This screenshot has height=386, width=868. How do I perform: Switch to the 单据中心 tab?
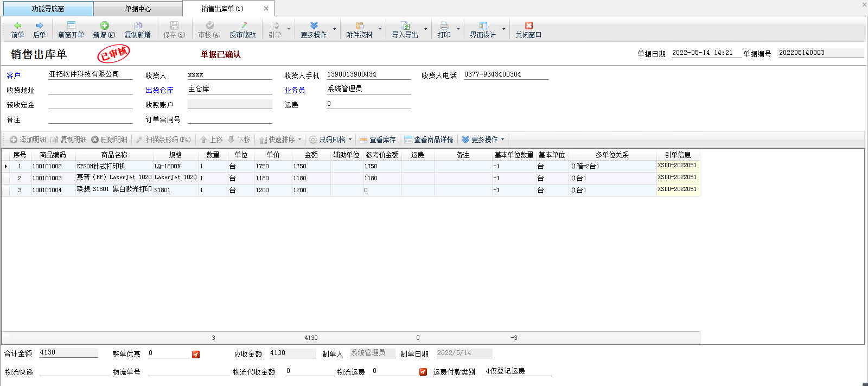point(138,9)
